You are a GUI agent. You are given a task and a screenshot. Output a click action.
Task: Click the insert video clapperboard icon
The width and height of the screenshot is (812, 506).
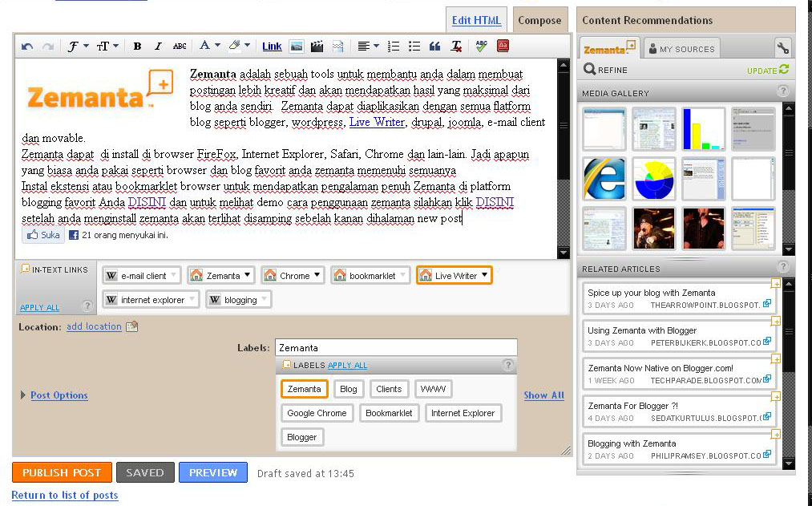(x=317, y=46)
